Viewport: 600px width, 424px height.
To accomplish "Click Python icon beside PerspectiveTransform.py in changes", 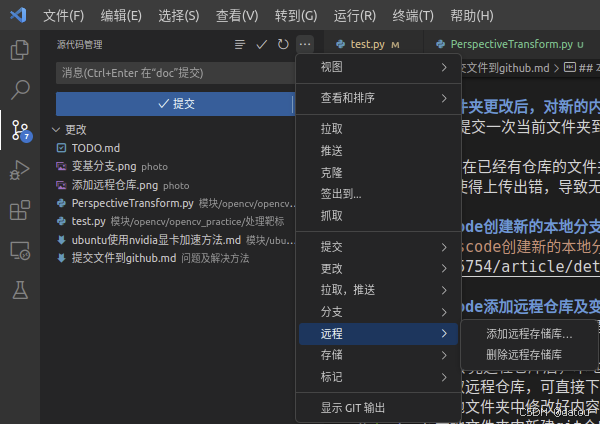I will (x=61, y=203).
